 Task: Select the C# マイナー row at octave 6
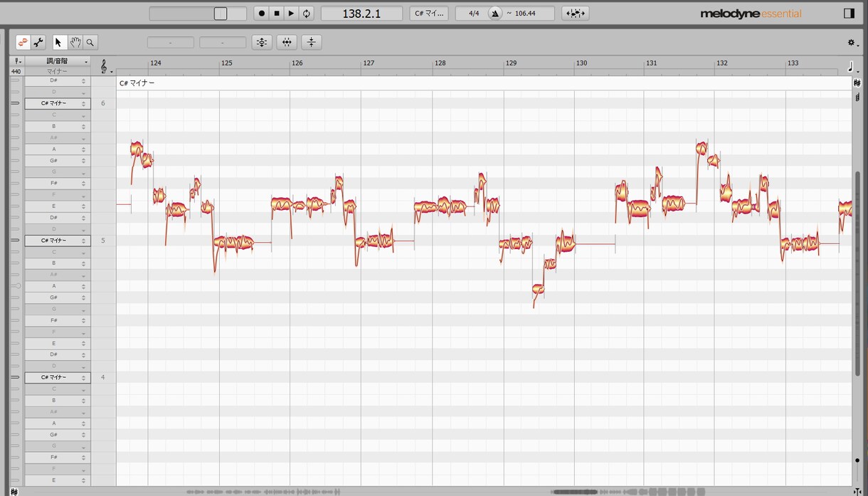click(58, 103)
